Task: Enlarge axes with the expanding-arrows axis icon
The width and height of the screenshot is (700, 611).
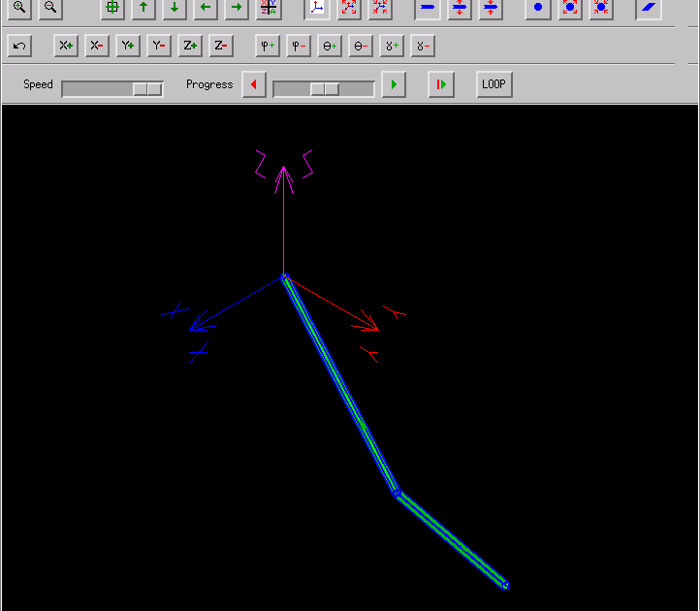Action: (x=349, y=8)
